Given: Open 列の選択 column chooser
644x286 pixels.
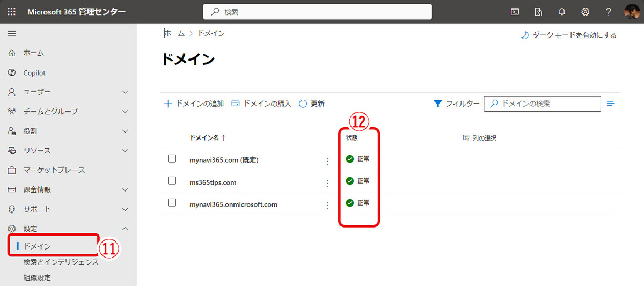Looking at the screenshot, I should click(479, 138).
